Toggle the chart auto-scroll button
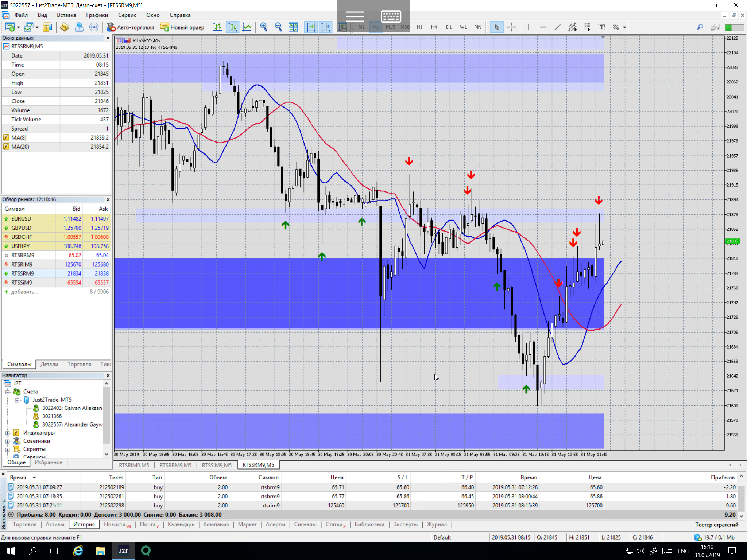The width and height of the screenshot is (747, 560). [311, 27]
